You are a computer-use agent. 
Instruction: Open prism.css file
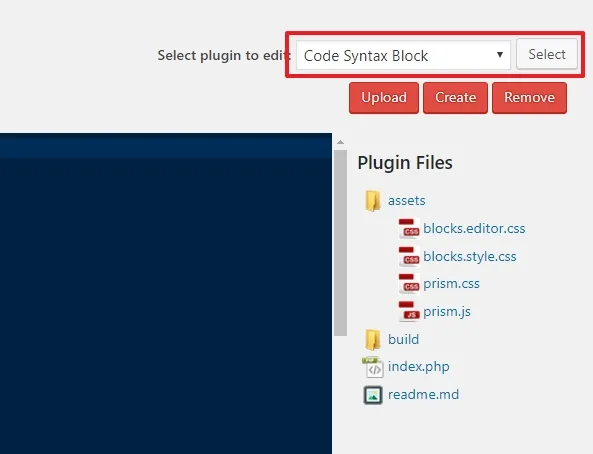tap(451, 284)
